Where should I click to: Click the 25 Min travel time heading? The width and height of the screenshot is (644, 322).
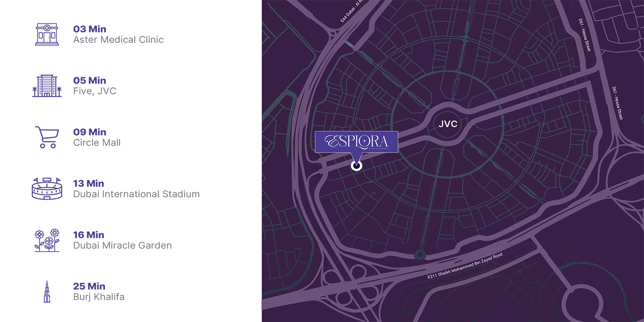pyautogui.click(x=89, y=286)
